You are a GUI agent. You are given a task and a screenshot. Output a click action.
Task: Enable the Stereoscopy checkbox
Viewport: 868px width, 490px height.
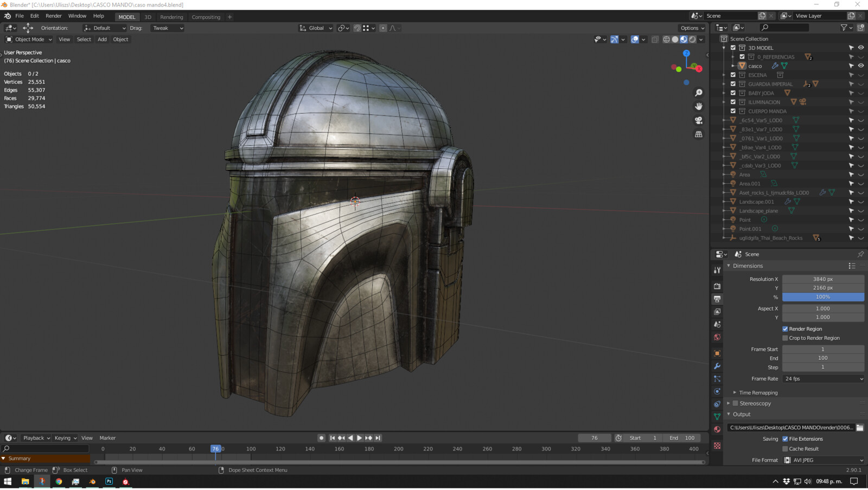[736, 403]
